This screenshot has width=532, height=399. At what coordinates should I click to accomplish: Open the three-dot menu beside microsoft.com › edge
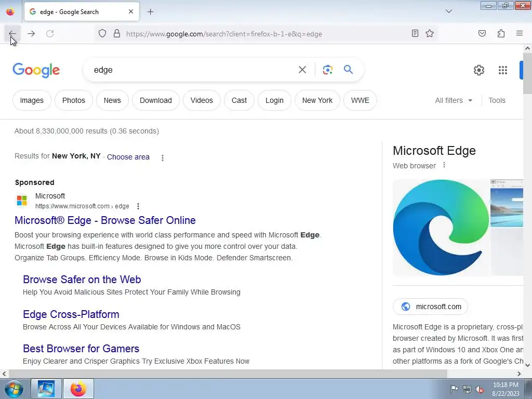click(x=138, y=206)
